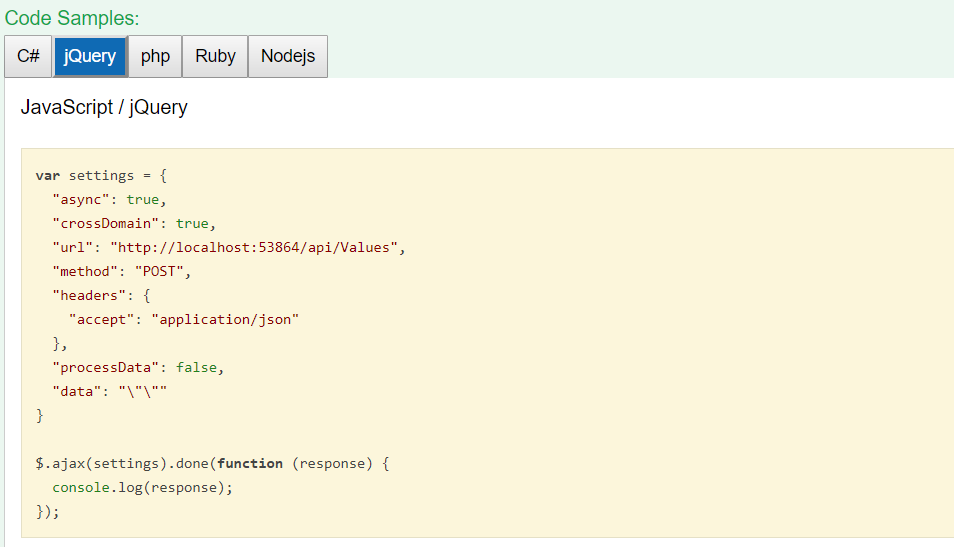Switch to the C# code sample tab
This screenshot has height=547, width=954.
(x=28, y=56)
